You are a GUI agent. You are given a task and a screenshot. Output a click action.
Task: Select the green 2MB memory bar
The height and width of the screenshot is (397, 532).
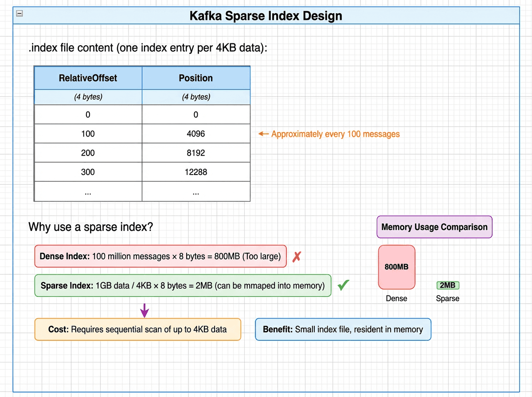coord(447,285)
